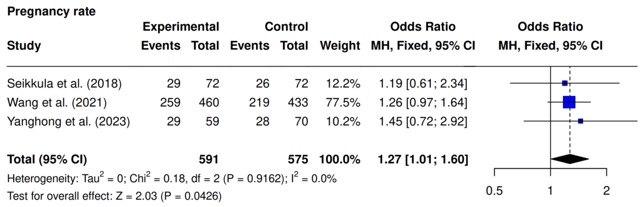This screenshot has width=644, height=207.
Task: Select study row label 'Wang et al. (2021)'
Action: coord(57,102)
